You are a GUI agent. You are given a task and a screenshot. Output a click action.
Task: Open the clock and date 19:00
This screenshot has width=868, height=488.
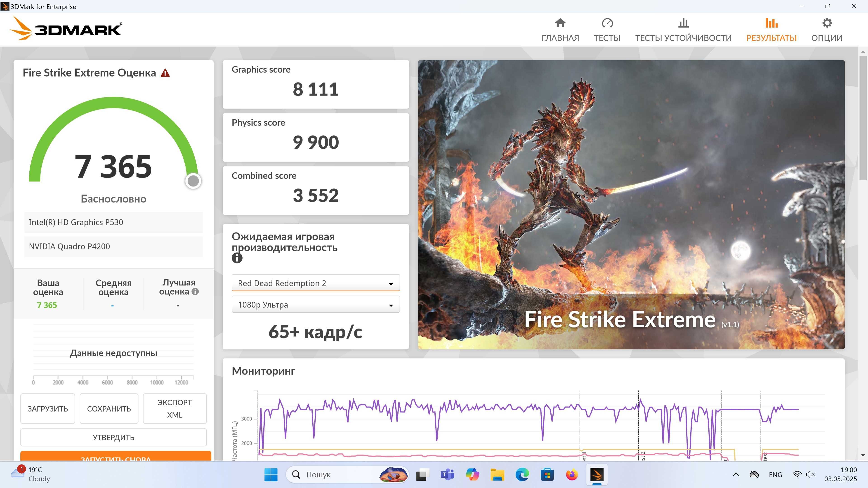840,474
